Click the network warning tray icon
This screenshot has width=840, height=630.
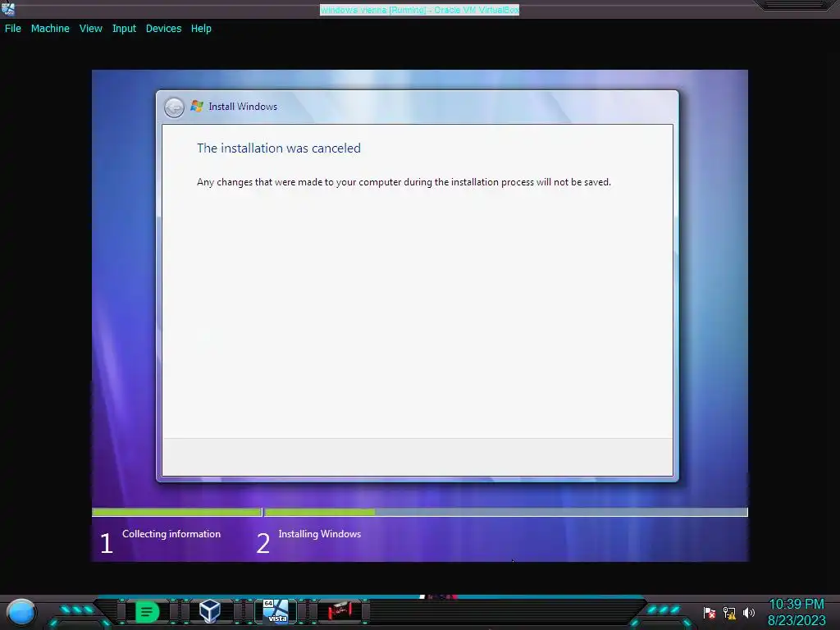click(x=729, y=612)
